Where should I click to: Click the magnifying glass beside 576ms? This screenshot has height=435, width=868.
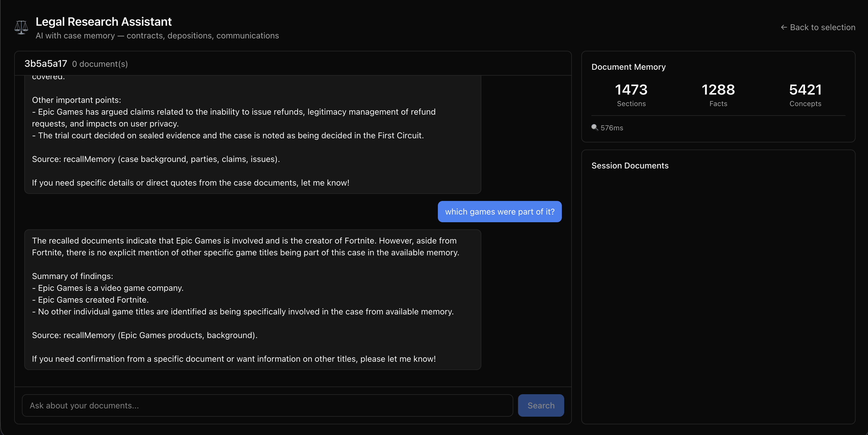point(595,127)
